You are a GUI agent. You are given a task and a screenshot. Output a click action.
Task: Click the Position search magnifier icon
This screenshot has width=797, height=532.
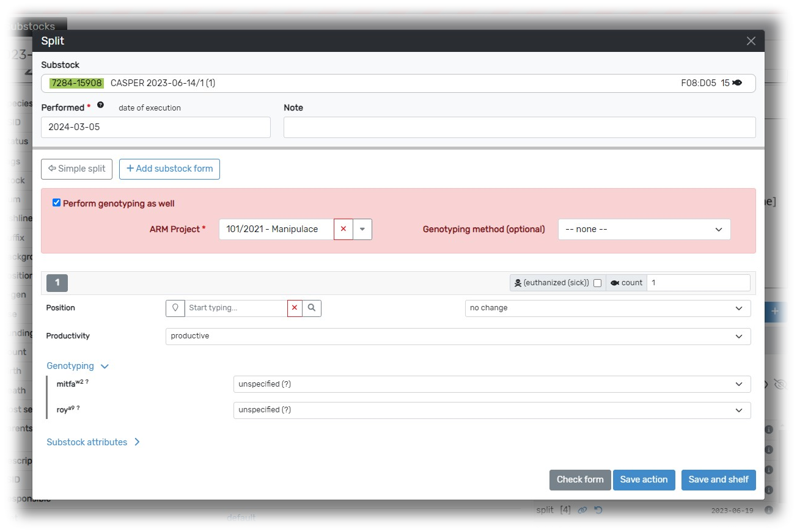coord(312,308)
